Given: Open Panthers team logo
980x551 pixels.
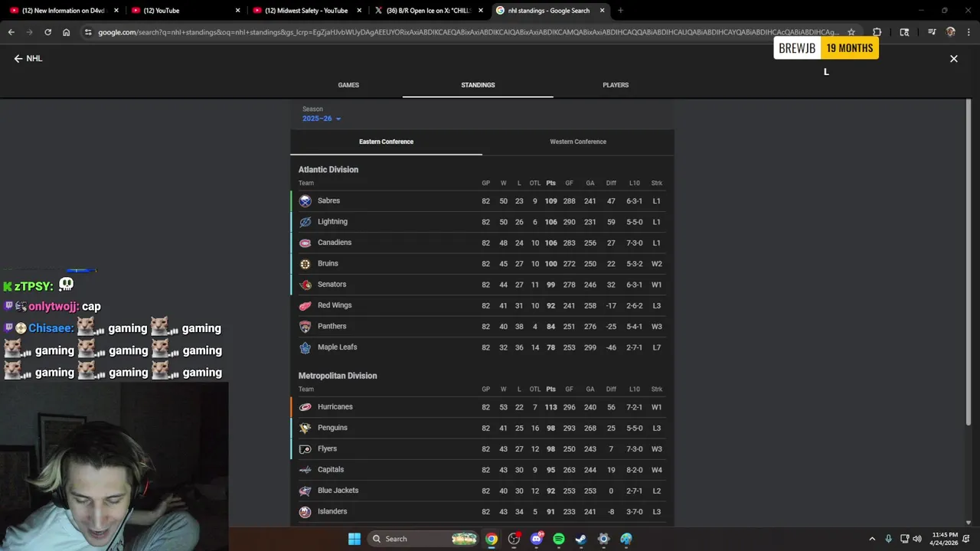Looking at the screenshot, I should 305,327.
